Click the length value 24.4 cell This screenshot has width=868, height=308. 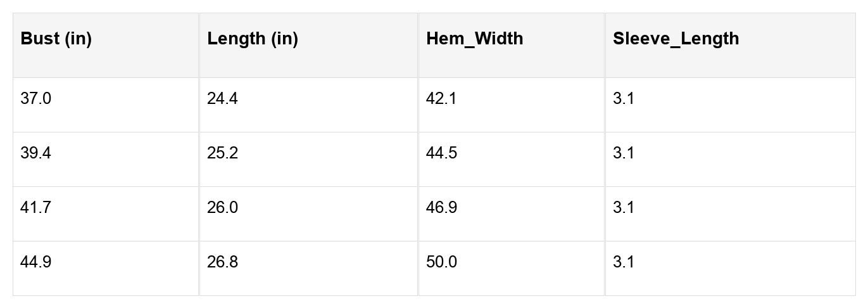click(222, 99)
